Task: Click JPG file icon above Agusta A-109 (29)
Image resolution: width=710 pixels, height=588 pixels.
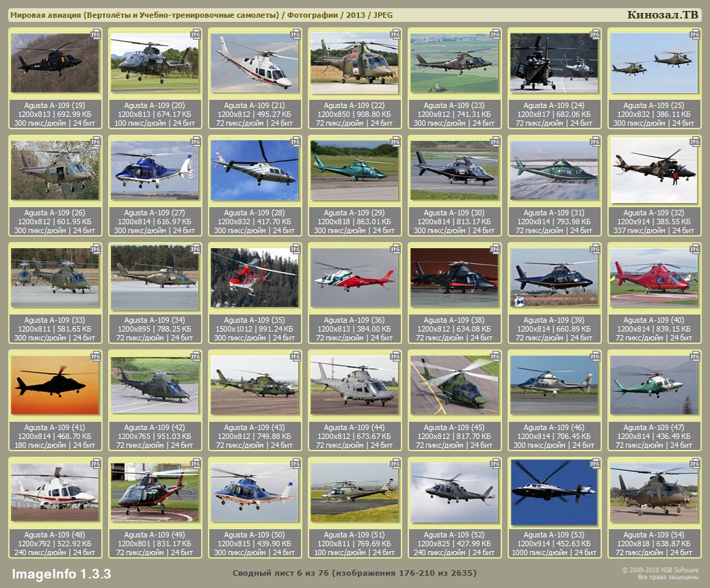Action: 395,141
